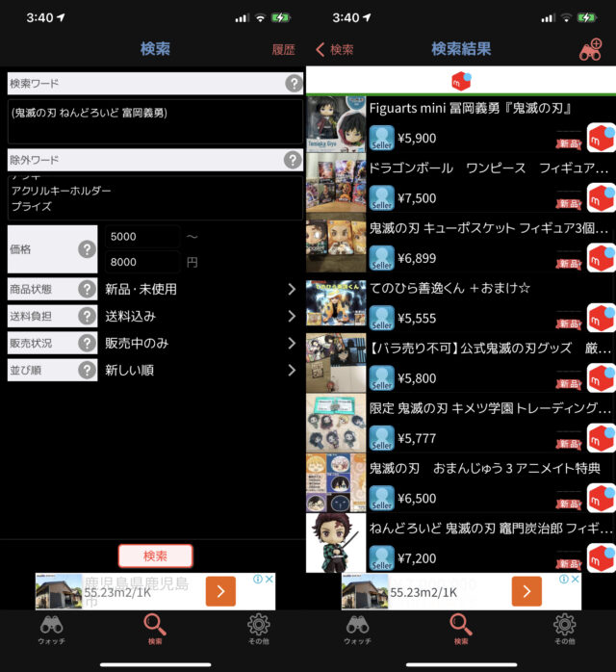The width and height of the screenshot is (616, 672).
Task: Tap the red 検索 search button
Action: click(x=156, y=556)
